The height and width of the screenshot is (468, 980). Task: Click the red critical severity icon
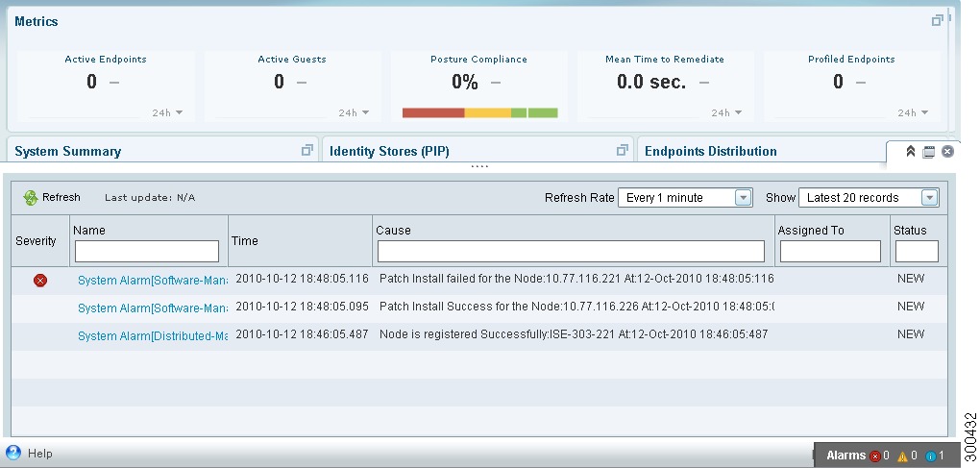coord(40,281)
